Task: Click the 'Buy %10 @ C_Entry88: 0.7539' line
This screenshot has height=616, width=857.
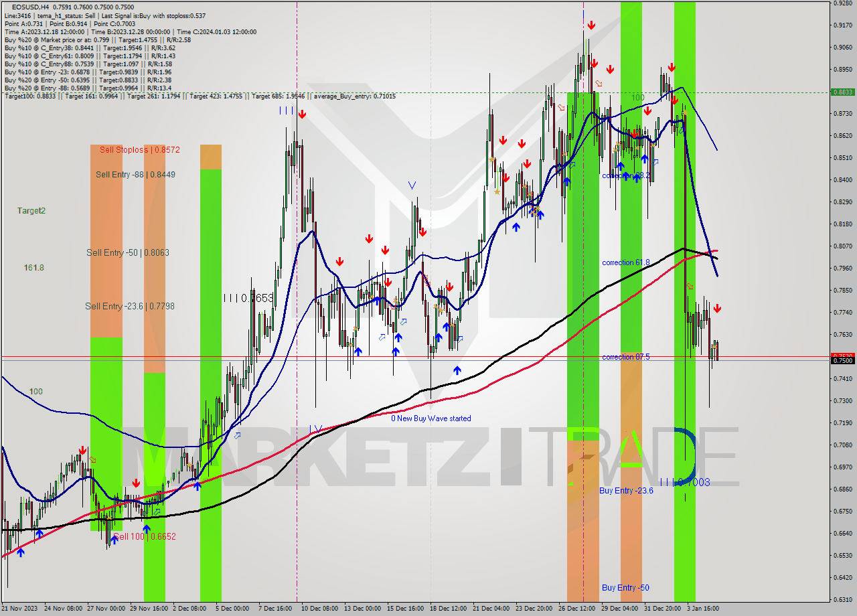Action: click(88, 64)
